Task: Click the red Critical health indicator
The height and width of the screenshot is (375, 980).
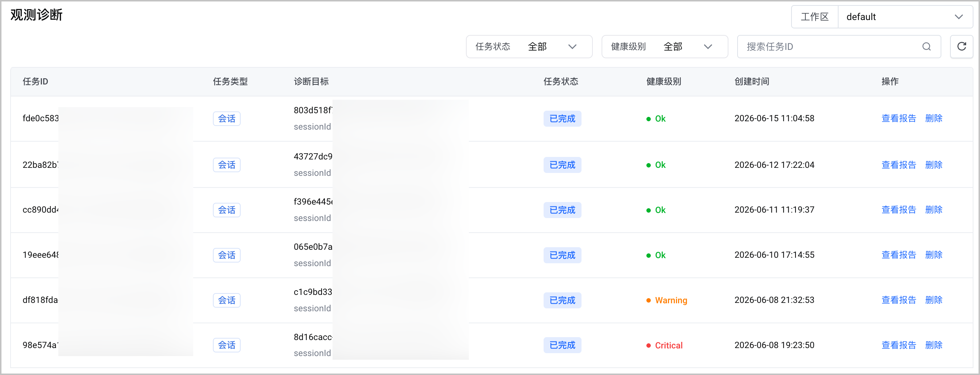Action: (x=664, y=346)
